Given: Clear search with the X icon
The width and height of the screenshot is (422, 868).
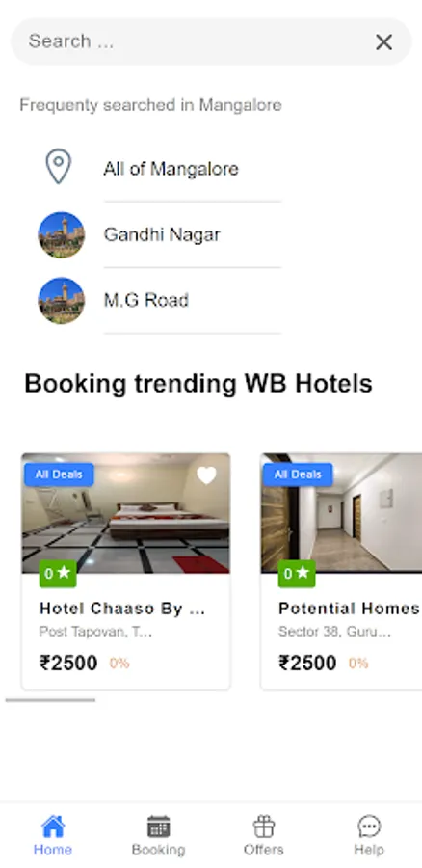Looking at the screenshot, I should click(383, 42).
